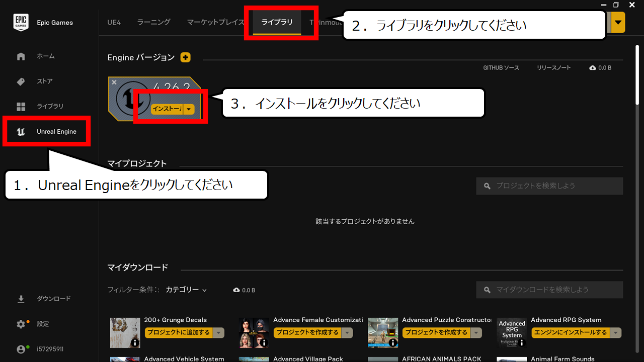Switch to the UE4 tab
Screen dimensions: 644x362
click(114, 22)
